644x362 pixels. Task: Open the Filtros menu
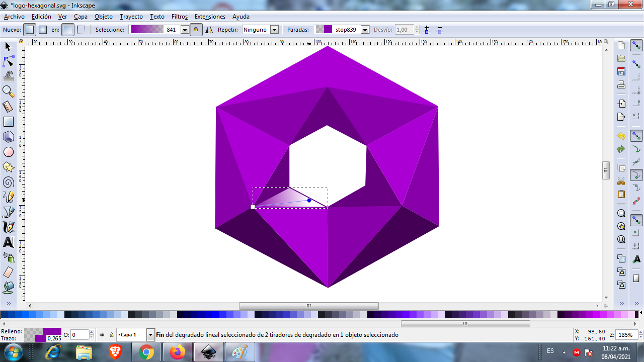click(180, 17)
